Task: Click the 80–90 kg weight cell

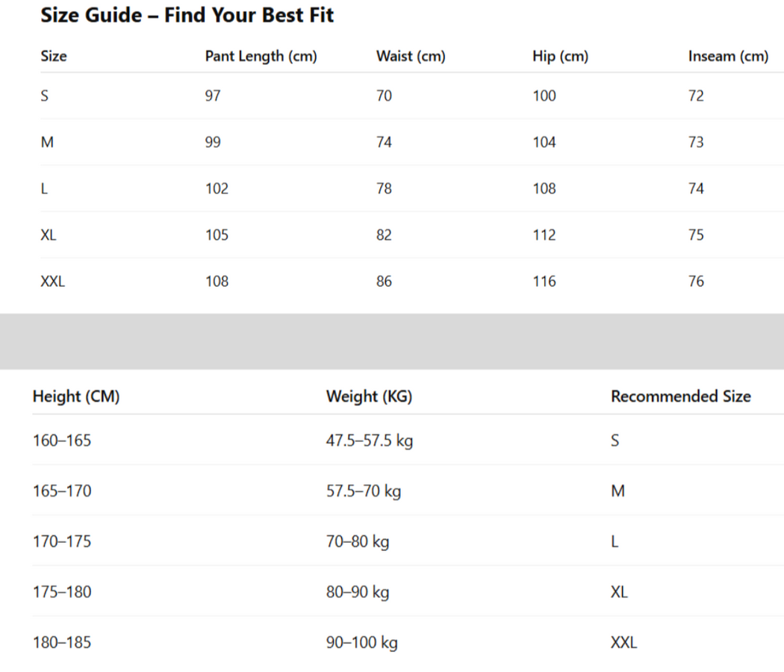Action: 358,592
